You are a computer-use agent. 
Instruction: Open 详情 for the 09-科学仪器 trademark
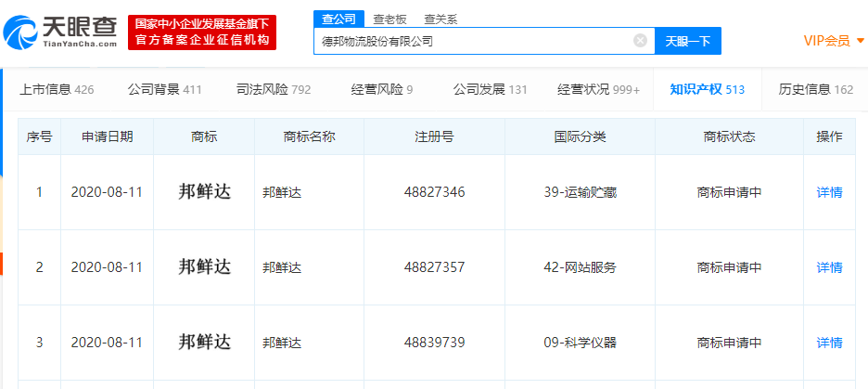(x=829, y=343)
